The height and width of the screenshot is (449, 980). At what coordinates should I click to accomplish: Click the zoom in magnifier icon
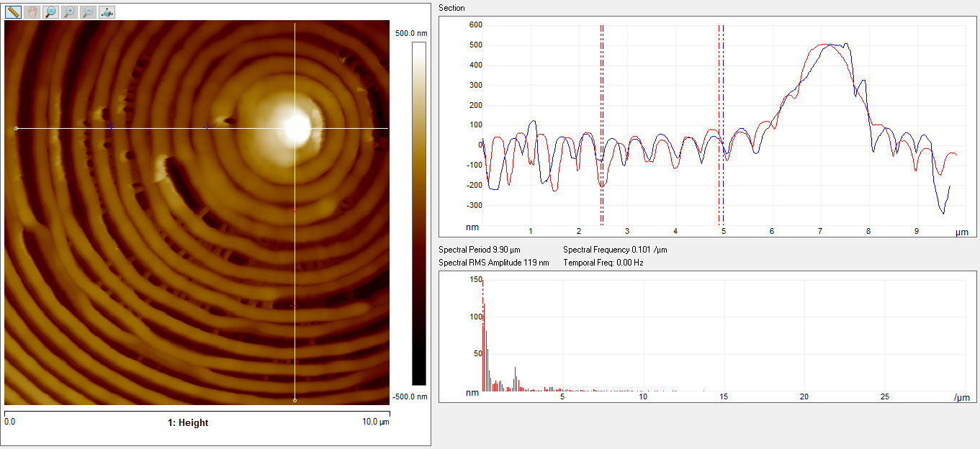(69, 12)
